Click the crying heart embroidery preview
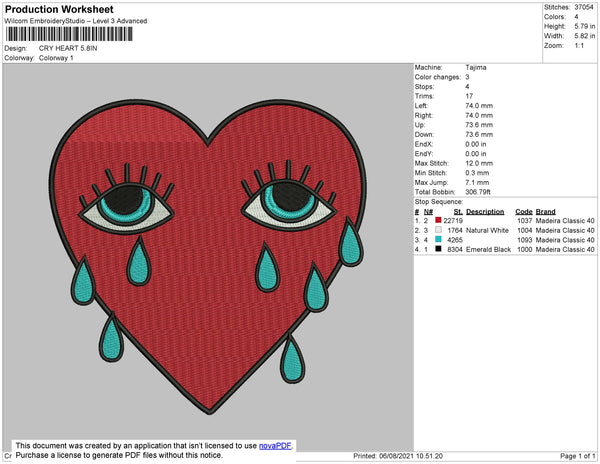Image resolution: width=600 pixels, height=464 pixels. 208,257
